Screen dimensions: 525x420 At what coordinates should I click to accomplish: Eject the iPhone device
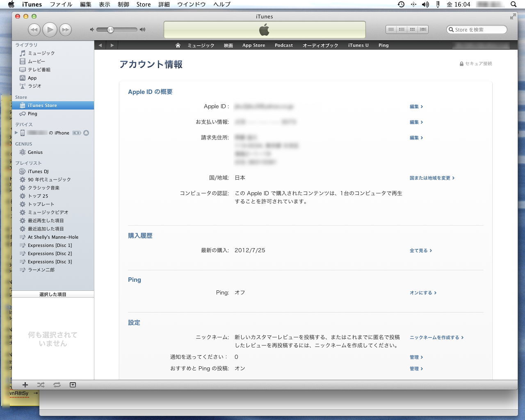86,133
